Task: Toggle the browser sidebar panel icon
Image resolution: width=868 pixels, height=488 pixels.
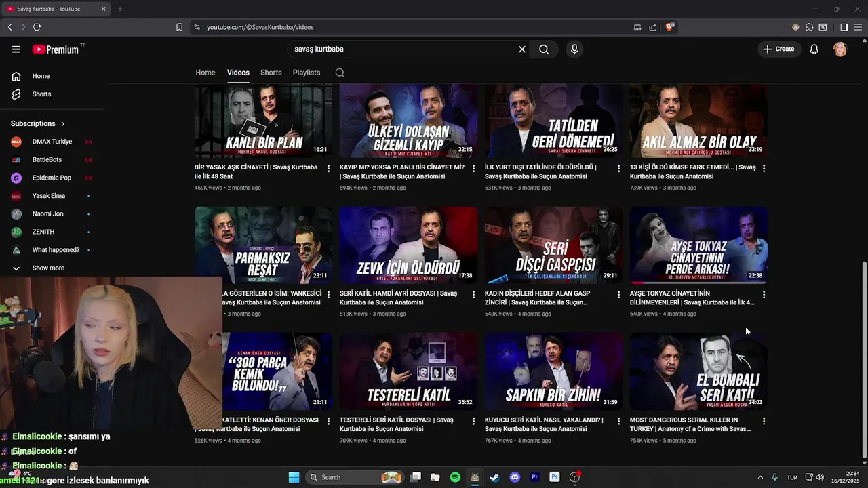Action: pos(844,27)
